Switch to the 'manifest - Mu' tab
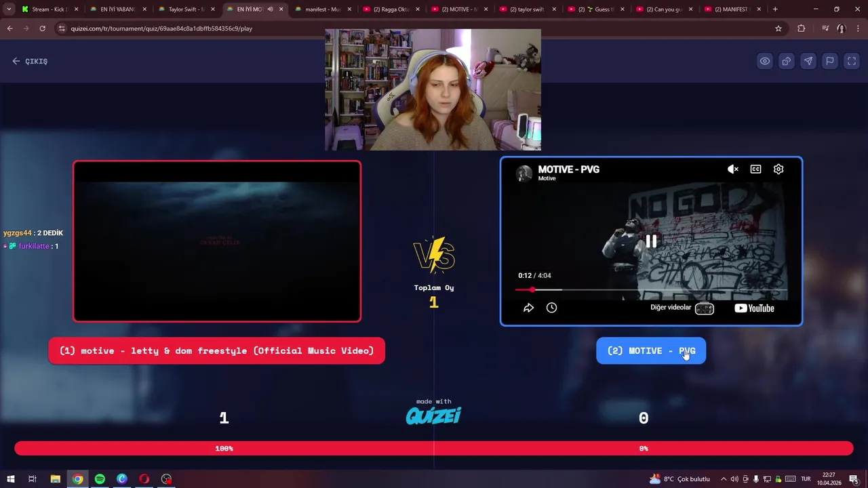 click(x=323, y=9)
